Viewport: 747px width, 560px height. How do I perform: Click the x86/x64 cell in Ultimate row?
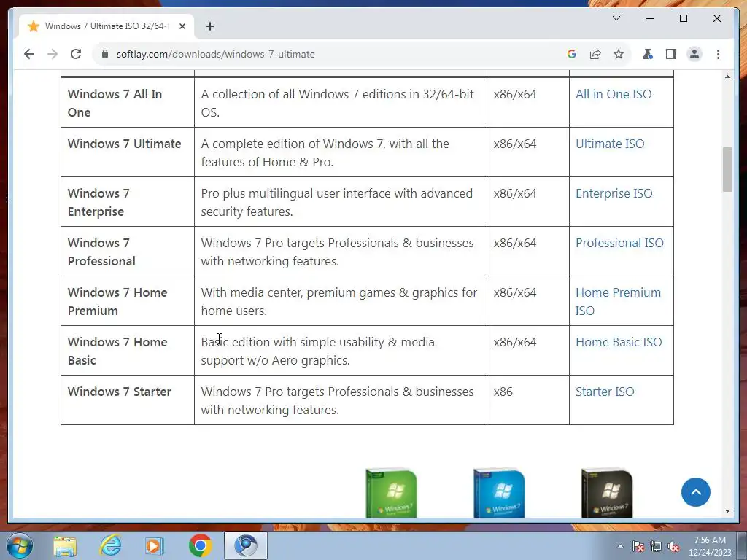pos(528,152)
